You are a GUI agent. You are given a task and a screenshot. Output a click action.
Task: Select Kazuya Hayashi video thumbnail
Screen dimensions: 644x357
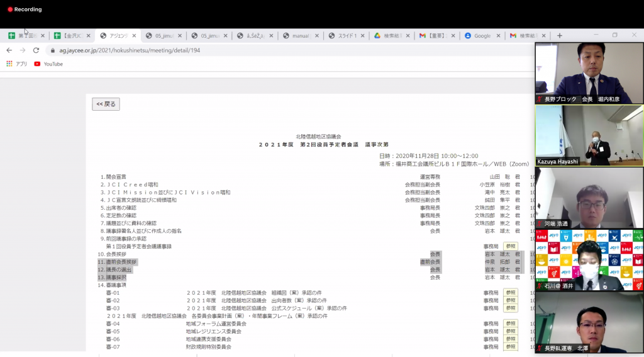pos(589,135)
